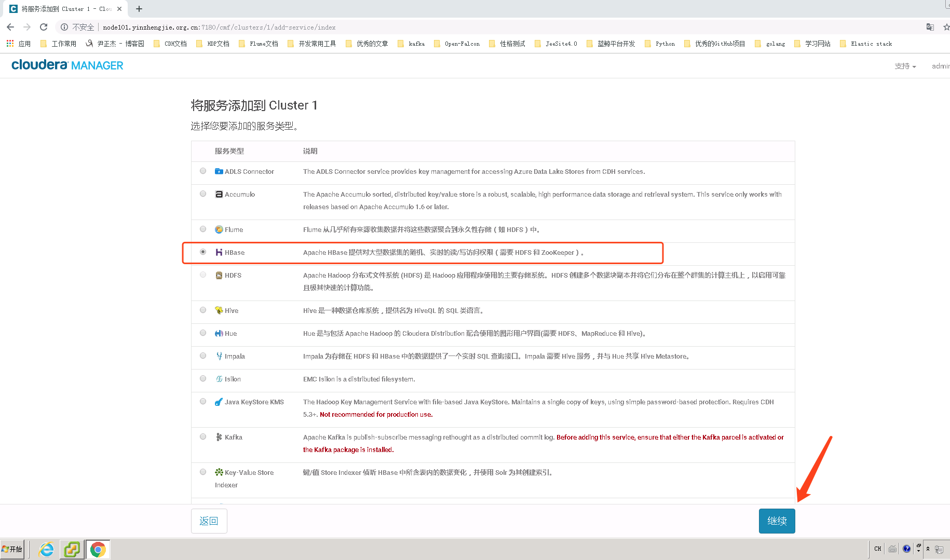The image size is (950, 560).
Task: Click the Key-Value Store Indexer icon
Action: tap(219, 472)
